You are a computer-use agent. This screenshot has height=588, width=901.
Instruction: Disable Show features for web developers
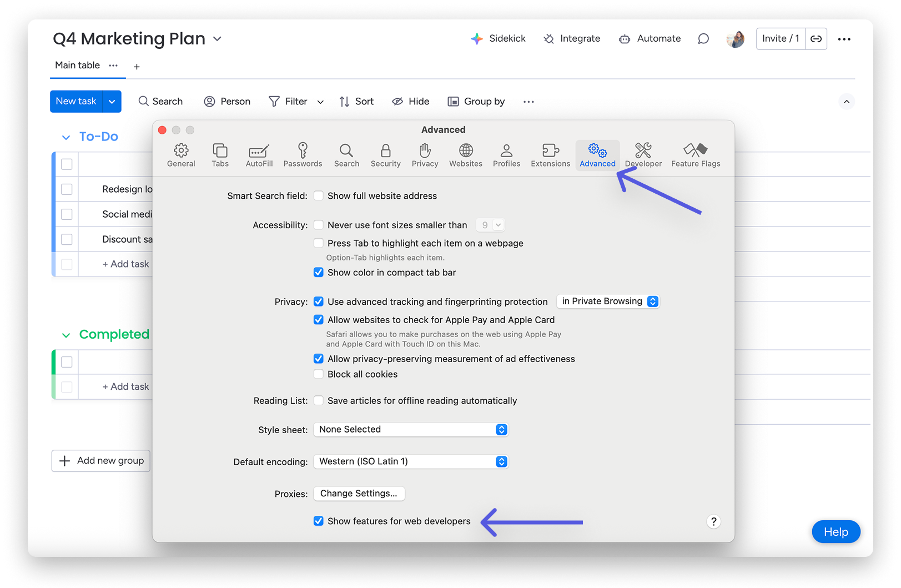pos(319,521)
